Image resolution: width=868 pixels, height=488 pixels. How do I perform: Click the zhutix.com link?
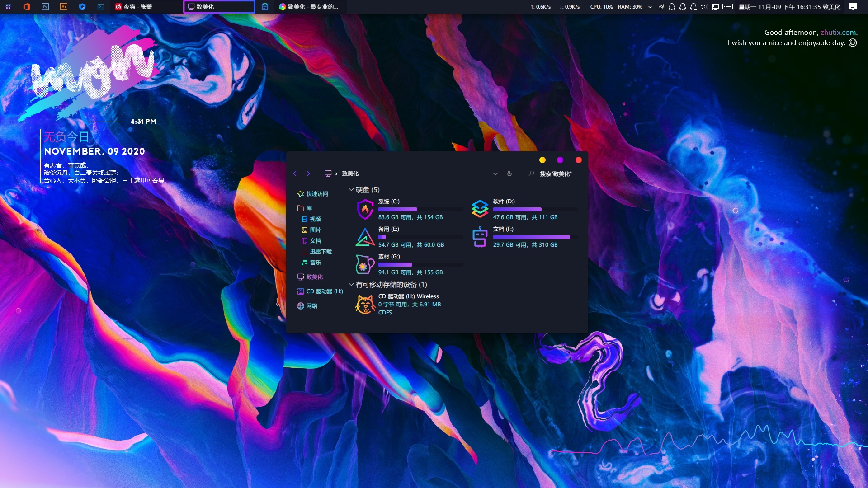point(838,32)
